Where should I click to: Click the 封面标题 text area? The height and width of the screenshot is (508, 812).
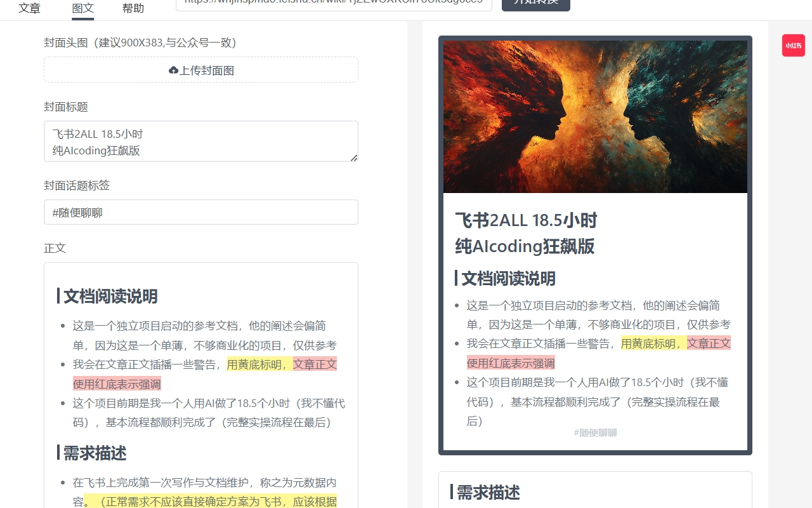point(201,142)
